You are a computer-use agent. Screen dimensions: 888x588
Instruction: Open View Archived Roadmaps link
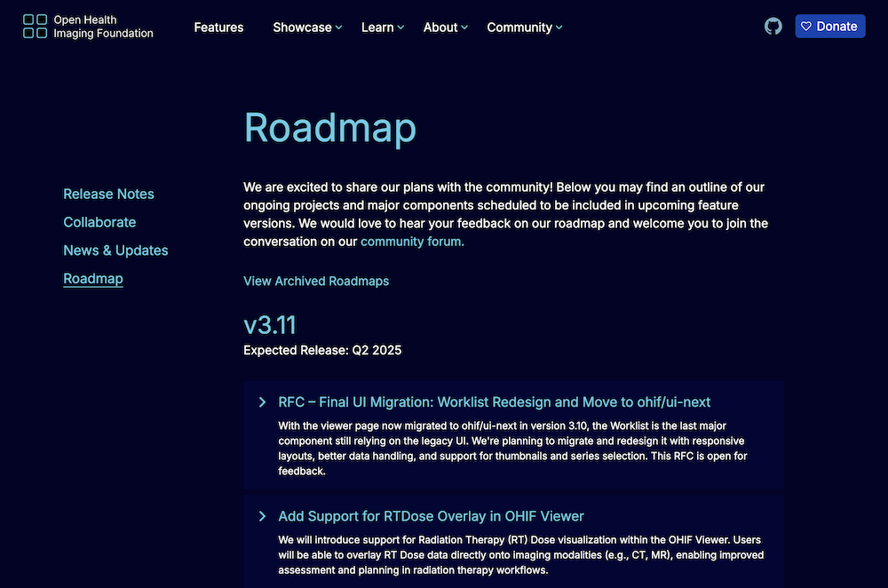click(316, 281)
